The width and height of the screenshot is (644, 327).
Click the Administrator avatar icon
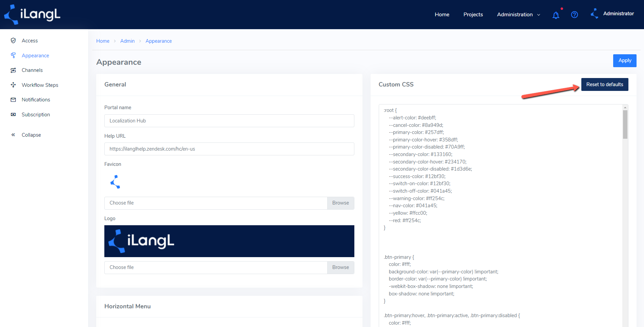(x=595, y=14)
